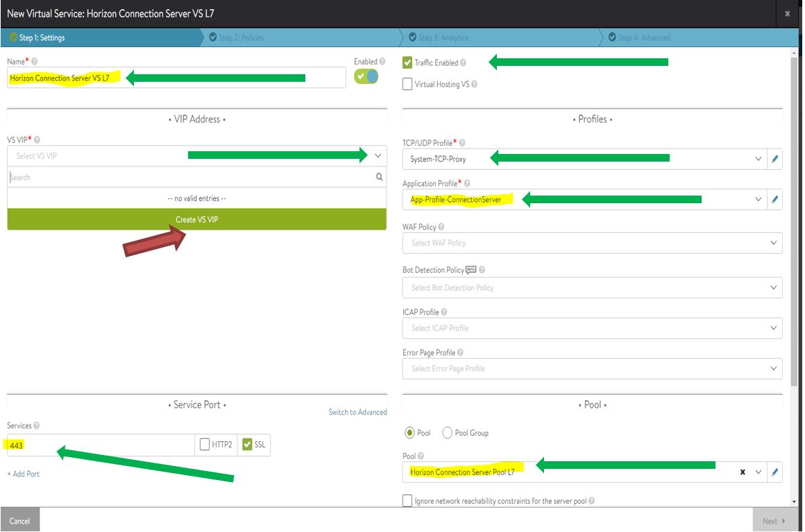The height and width of the screenshot is (532, 805).
Task: Expand the Select Error Page Profile dropdown
Action: tap(774, 369)
